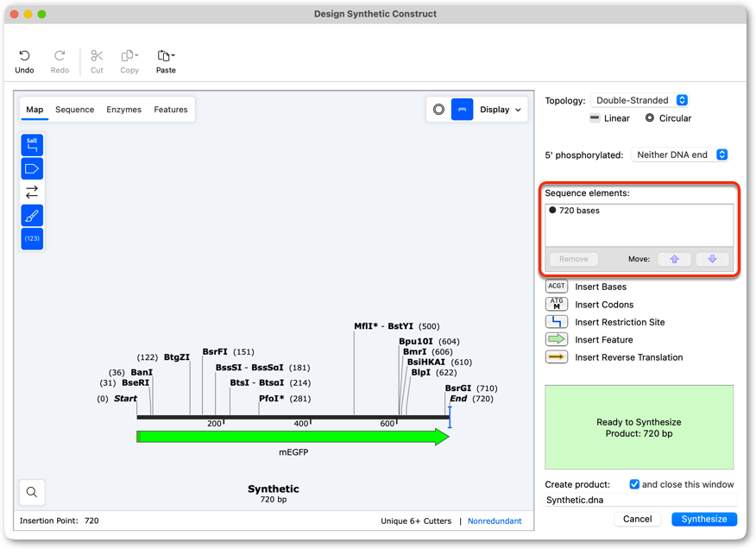The image size is (756, 549).
Task: Switch map to linear view icon
Action: (x=462, y=110)
